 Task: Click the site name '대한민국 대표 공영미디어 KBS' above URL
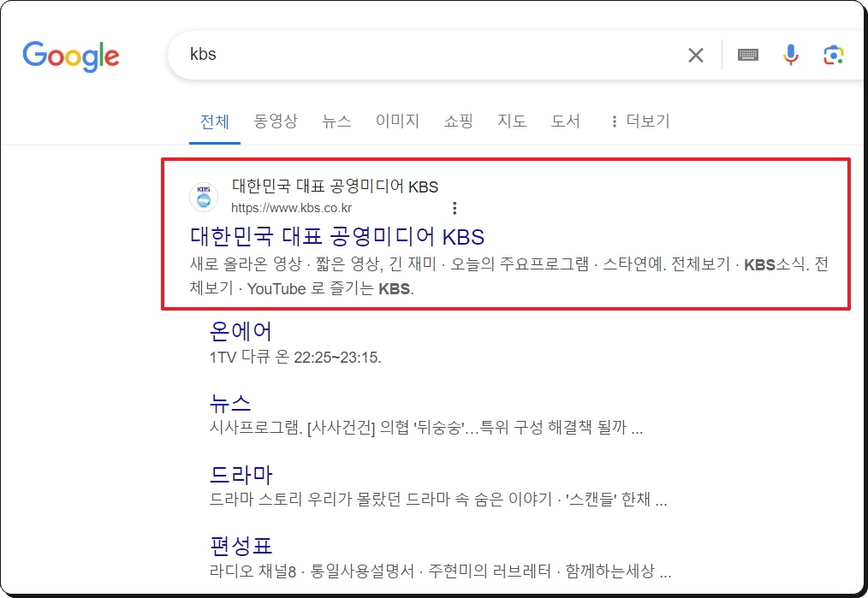[335, 187]
